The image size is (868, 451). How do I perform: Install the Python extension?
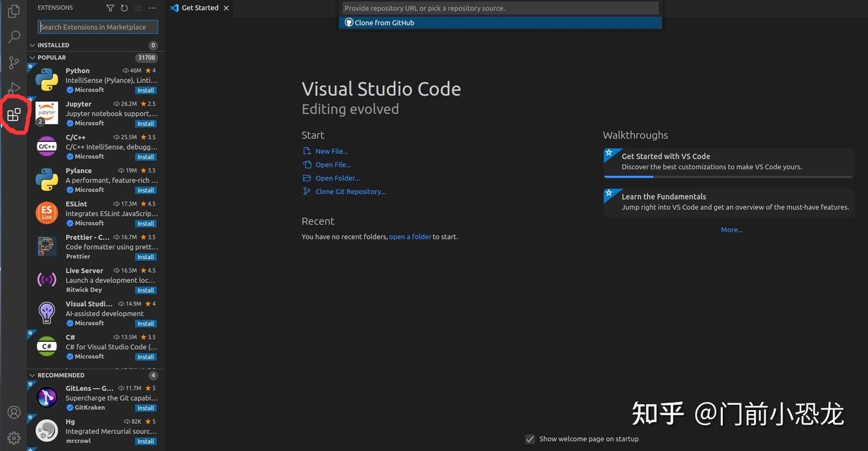coord(145,90)
